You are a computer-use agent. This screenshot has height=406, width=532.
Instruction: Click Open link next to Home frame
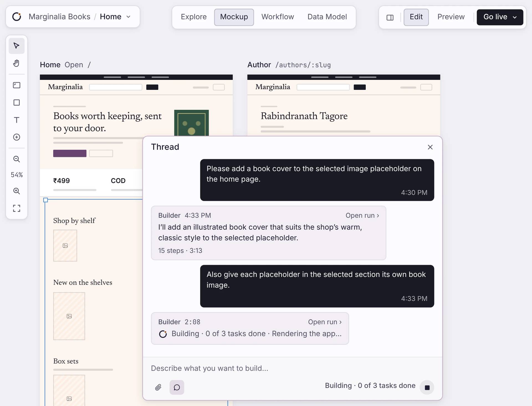click(74, 65)
